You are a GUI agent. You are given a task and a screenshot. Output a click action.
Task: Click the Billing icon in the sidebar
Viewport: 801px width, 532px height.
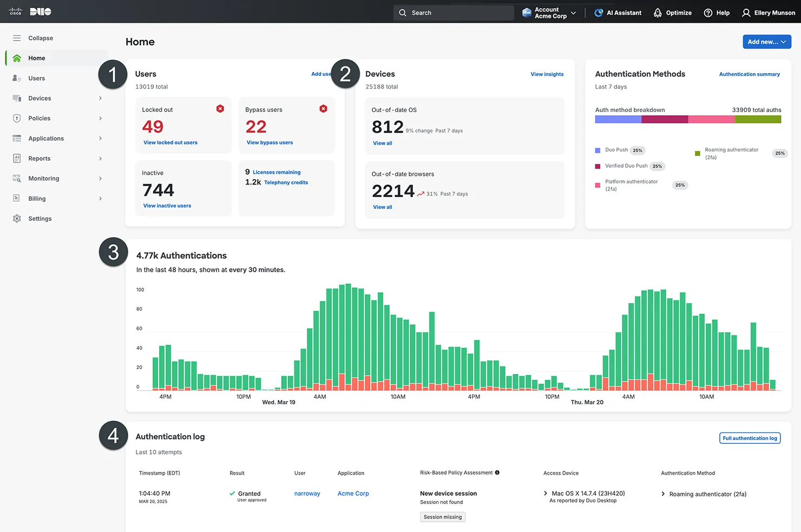17,198
